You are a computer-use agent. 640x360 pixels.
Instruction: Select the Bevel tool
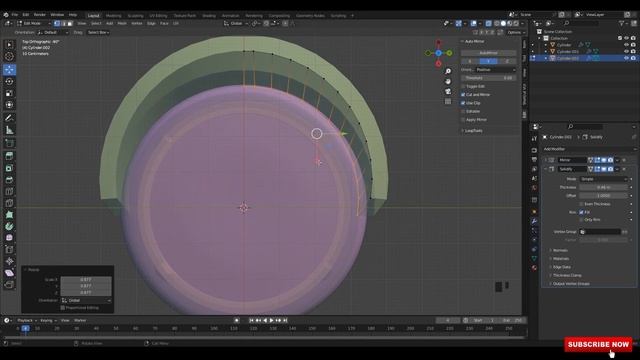(9, 180)
